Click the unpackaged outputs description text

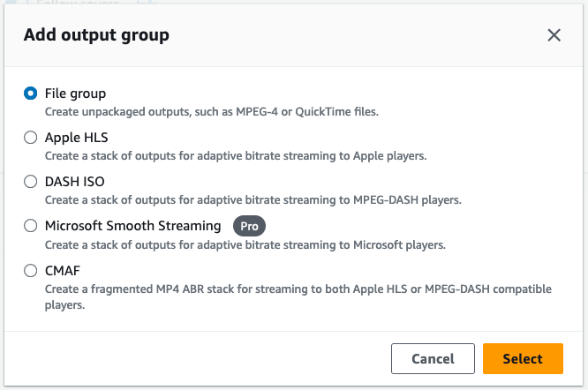click(x=212, y=112)
